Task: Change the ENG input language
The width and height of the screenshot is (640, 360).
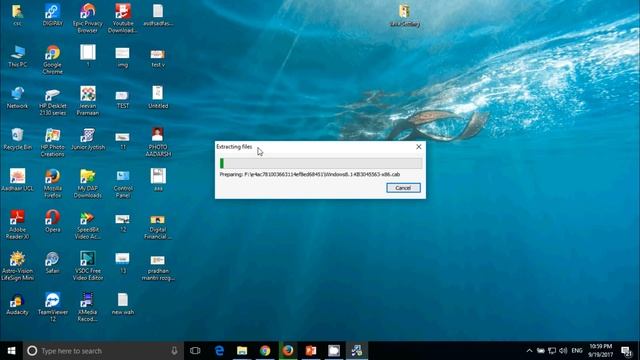Action: coord(577,351)
